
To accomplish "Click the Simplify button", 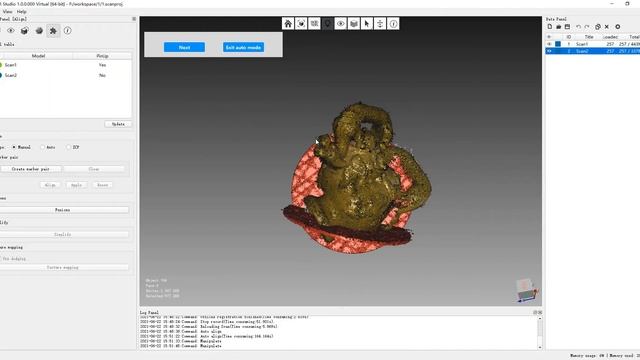I will click(x=62, y=234).
